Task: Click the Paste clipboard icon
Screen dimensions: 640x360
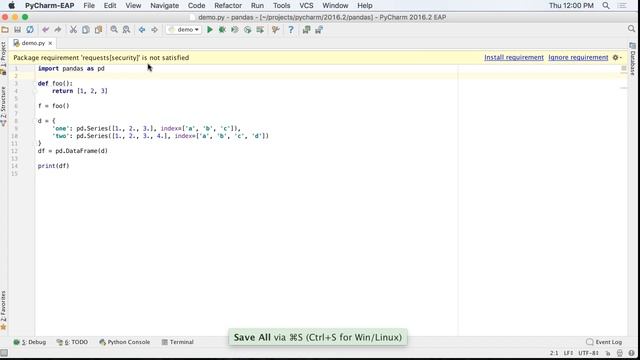Action: coord(98,30)
